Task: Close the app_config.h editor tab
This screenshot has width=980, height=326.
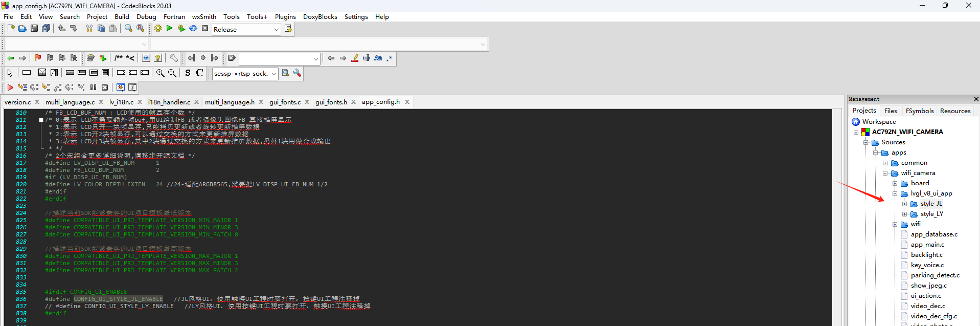Action: (x=407, y=102)
